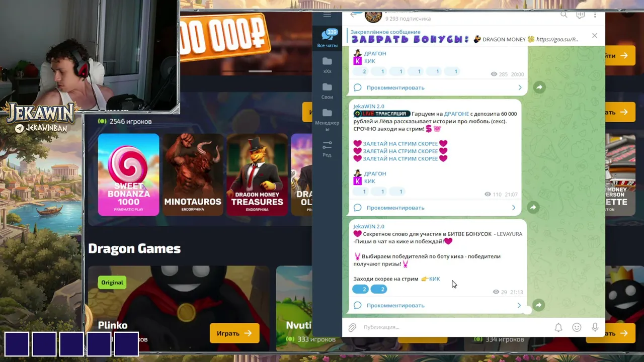Open Telegram hamburger main menu
Viewport: 644px width, 362px height.
click(x=327, y=15)
